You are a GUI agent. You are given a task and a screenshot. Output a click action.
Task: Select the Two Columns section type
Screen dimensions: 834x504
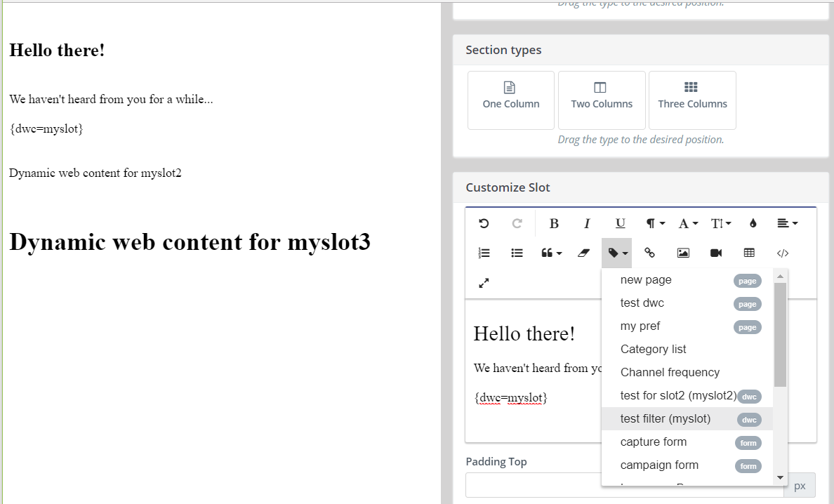[x=602, y=100]
